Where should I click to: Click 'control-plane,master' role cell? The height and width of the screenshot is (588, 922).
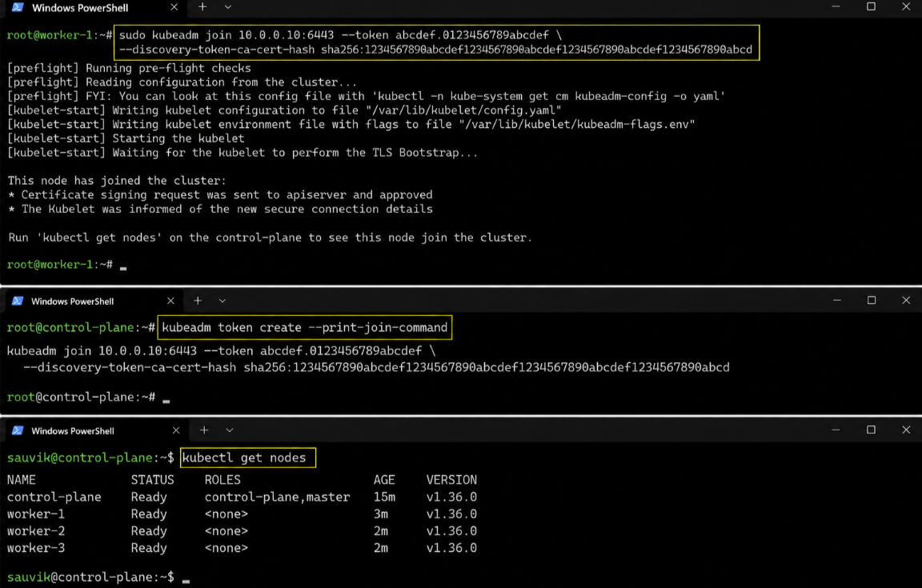click(277, 497)
